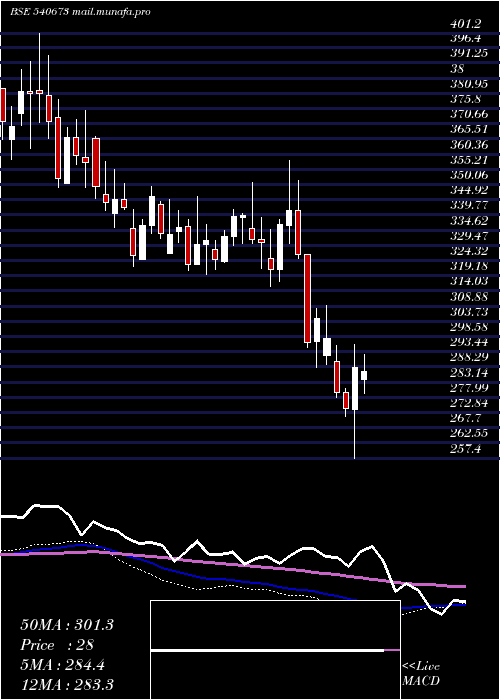
Task: Click the 267.7 price axis label
Action: (466, 418)
